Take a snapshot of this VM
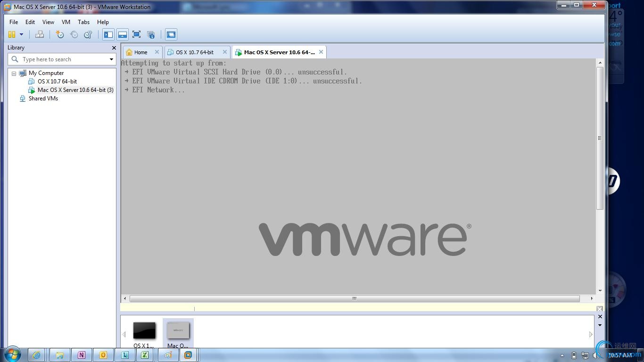Screen dimensions: 644x362 click(x=60, y=34)
